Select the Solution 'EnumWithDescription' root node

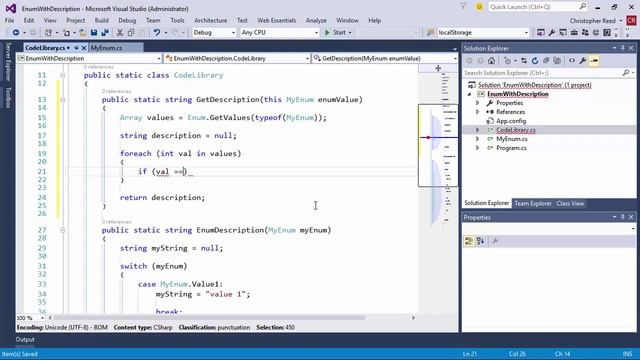[x=534, y=85]
